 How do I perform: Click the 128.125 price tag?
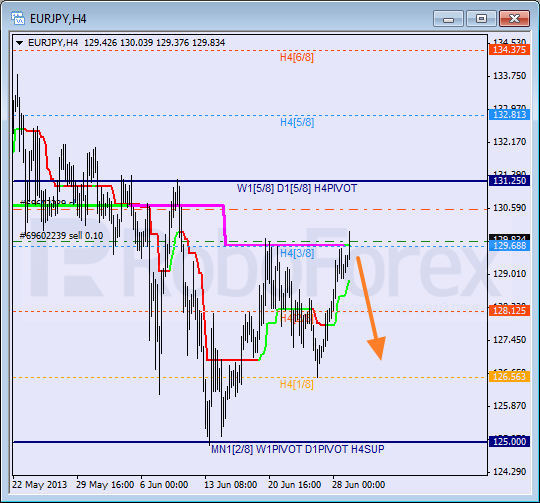(x=509, y=311)
